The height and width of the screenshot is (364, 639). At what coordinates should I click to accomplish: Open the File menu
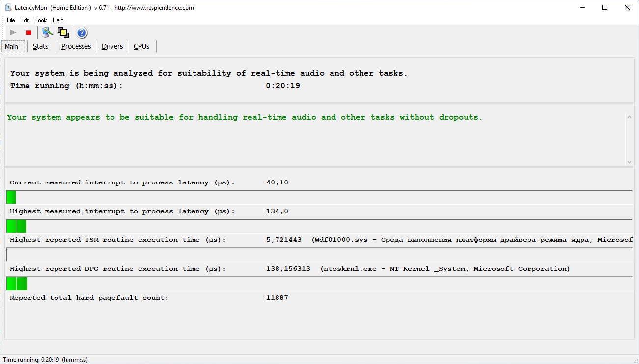(x=11, y=20)
